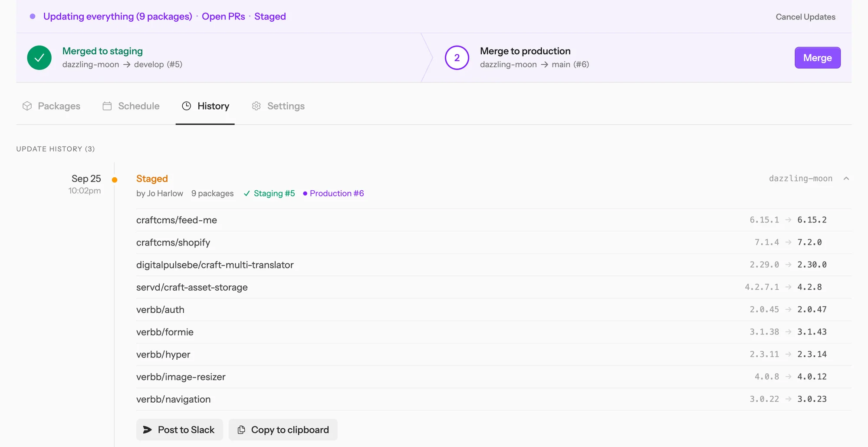Click the clipboard copy icon
The height and width of the screenshot is (447, 868).
241,430
